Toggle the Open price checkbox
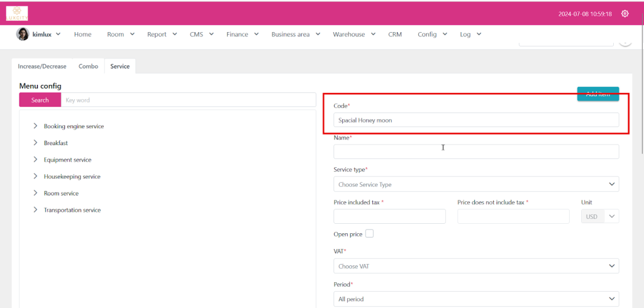 point(369,234)
